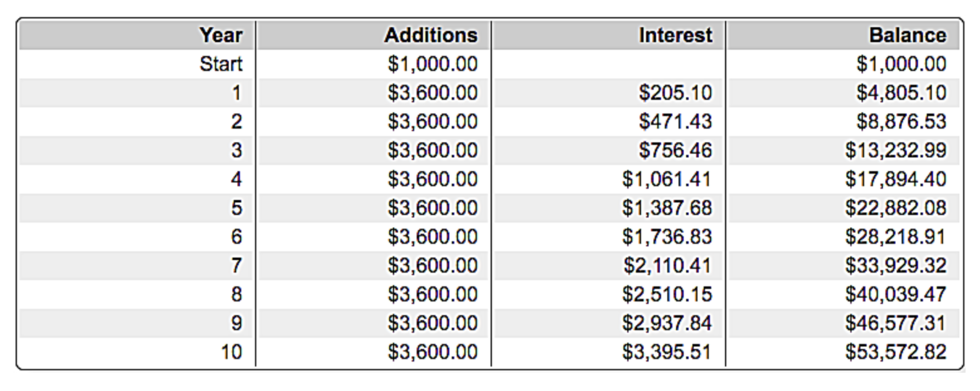Screen dimensions: 980x391
Task: Click the Additions column header
Action: tap(431, 35)
